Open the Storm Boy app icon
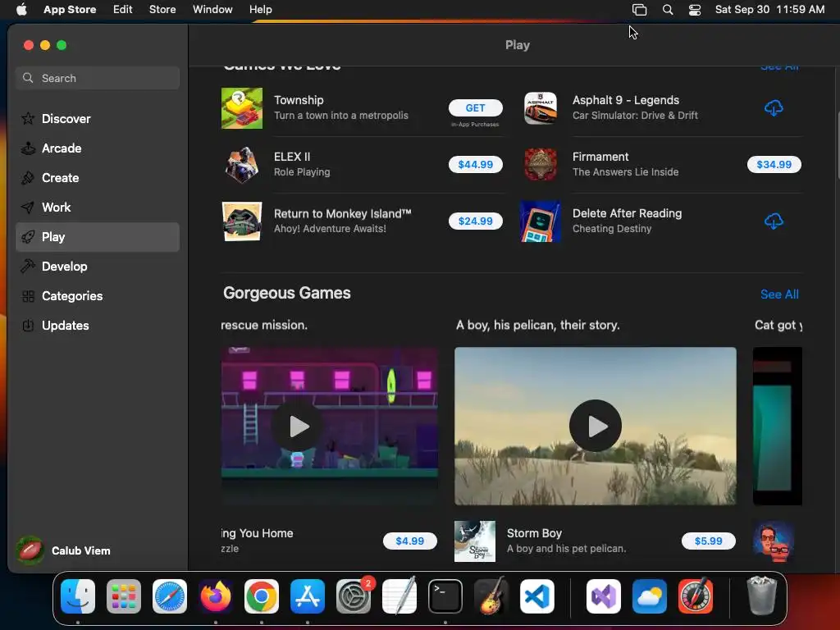 475,541
